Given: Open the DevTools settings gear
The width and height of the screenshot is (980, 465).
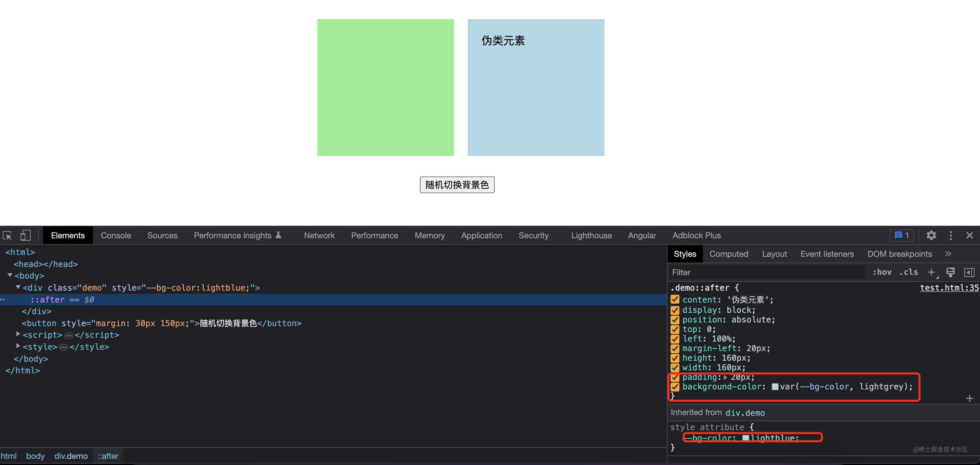Looking at the screenshot, I should 931,236.
